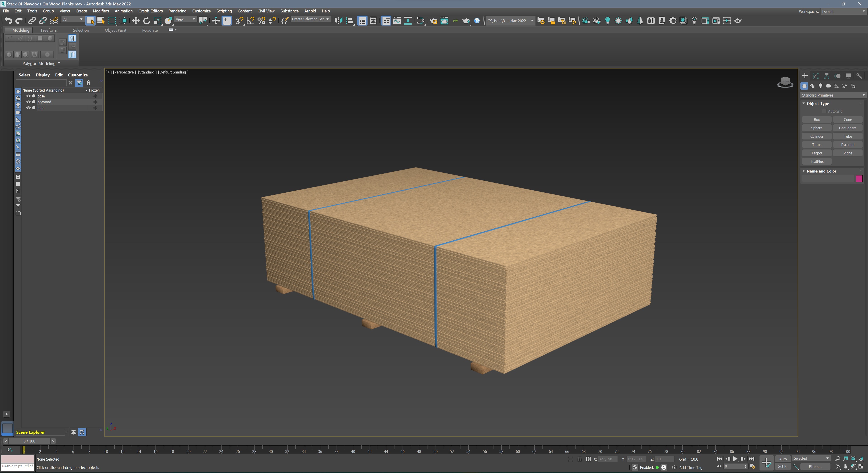Hide the base object with eye icon
The height and width of the screenshot is (473, 868).
pyautogui.click(x=28, y=96)
